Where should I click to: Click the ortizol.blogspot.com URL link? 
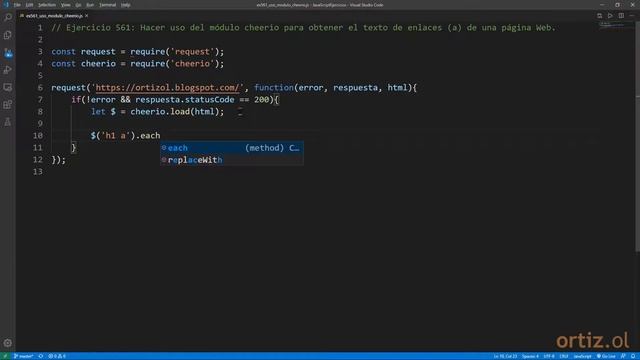[x=167, y=88]
